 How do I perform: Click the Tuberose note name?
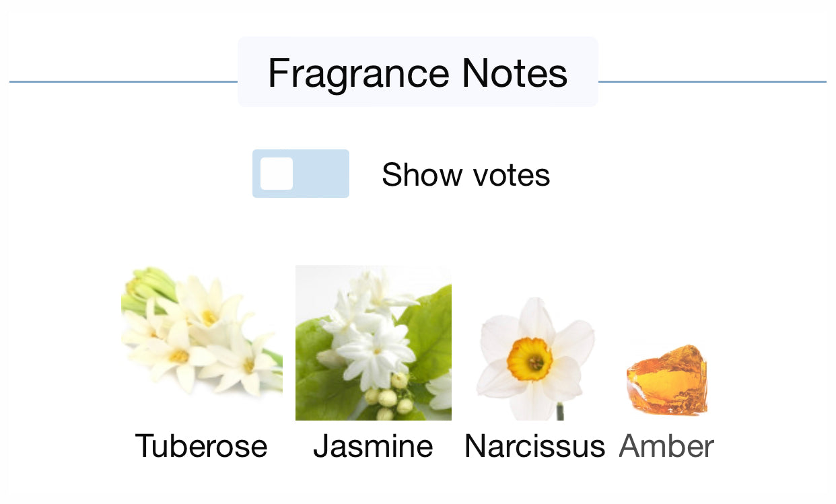coord(201,445)
